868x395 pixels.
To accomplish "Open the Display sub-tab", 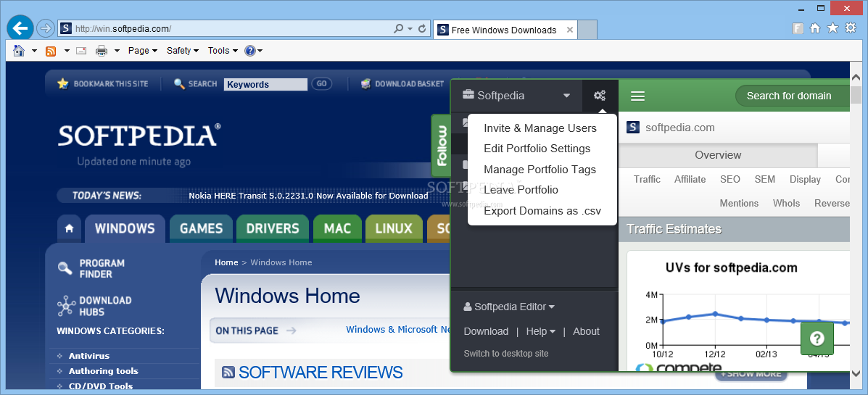I will click(805, 179).
